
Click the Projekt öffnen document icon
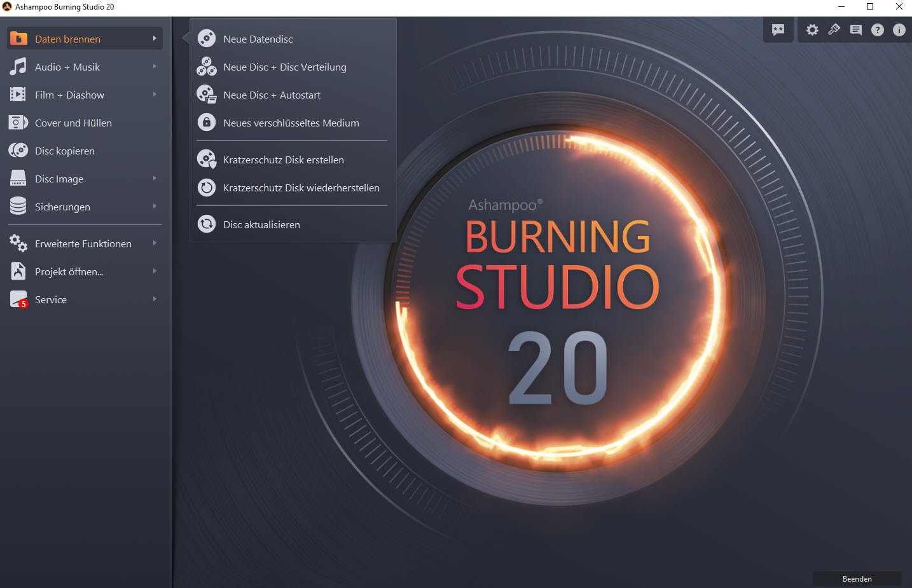click(x=18, y=271)
